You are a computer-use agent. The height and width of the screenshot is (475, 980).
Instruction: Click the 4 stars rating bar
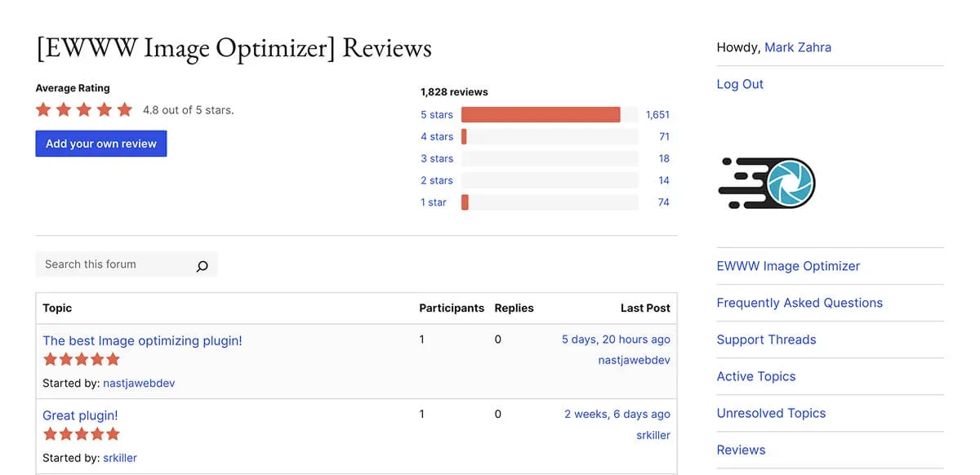tap(550, 137)
